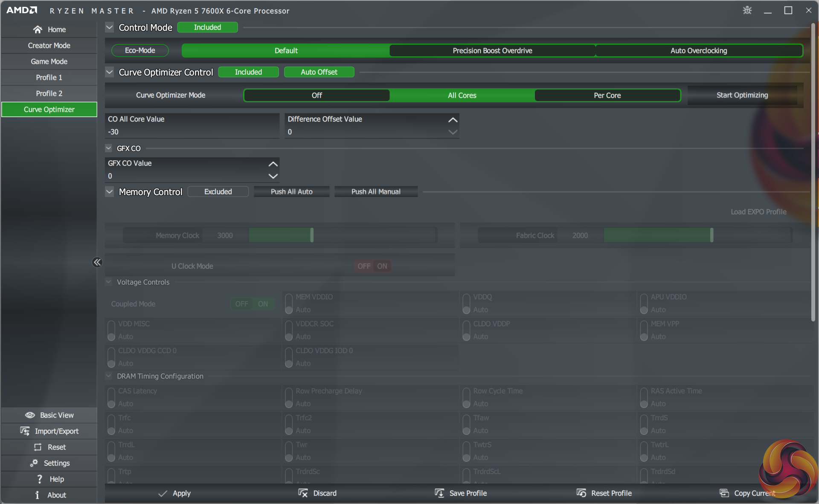Toggle Memory Control Excluded button

(x=218, y=192)
